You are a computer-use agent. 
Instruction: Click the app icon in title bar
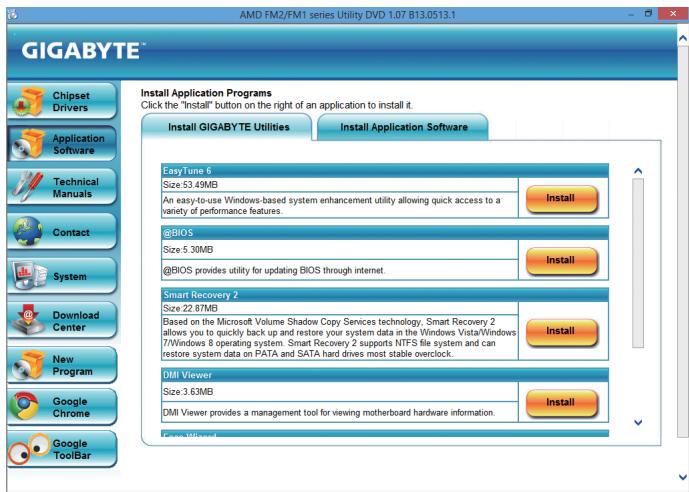tap(12, 14)
